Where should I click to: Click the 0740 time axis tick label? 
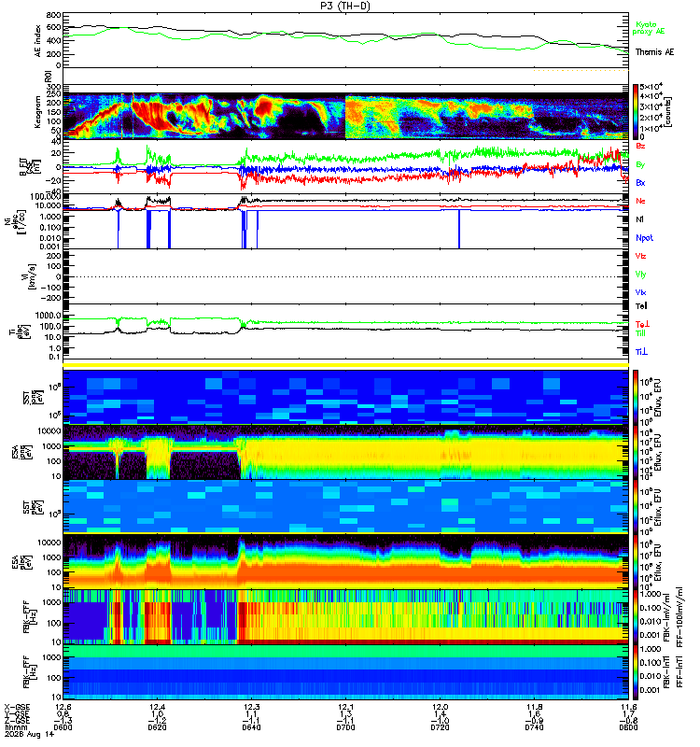(x=534, y=727)
